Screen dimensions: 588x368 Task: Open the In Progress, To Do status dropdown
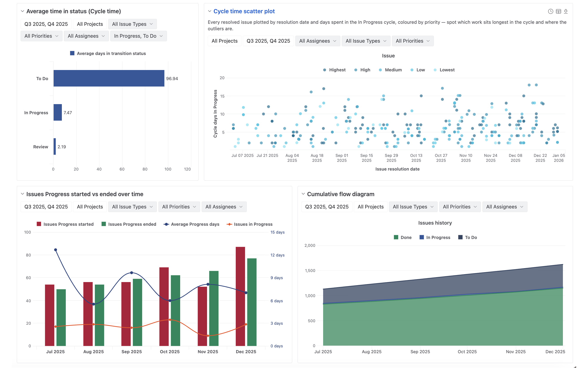138,36
